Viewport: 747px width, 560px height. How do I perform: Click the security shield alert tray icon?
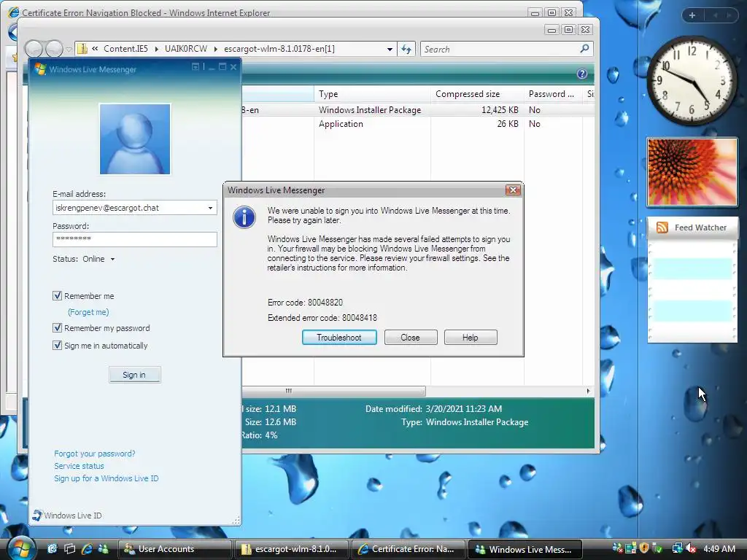click(644, 548)
